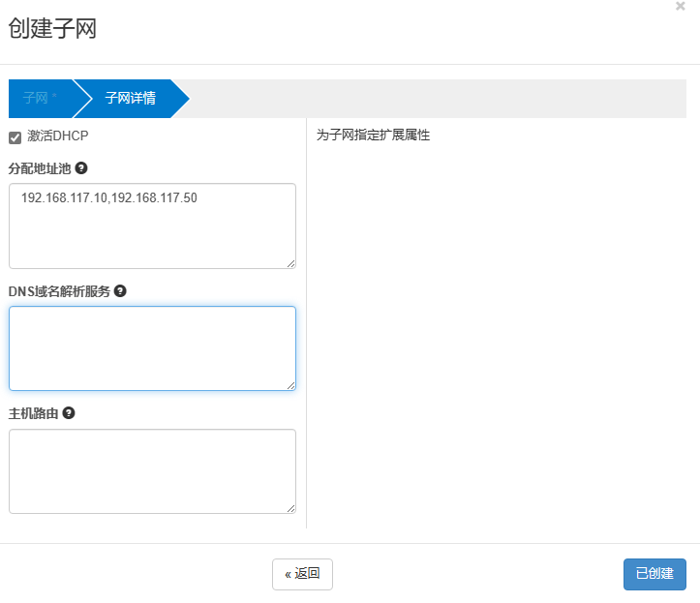
Task: Click the 为子网指定扩展属性 description text
Action: click(373, 136)
